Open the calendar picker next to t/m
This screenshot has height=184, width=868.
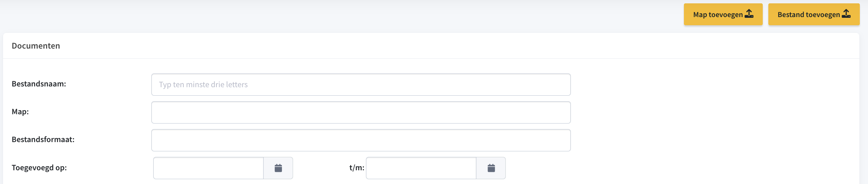[x=491, y=168]
